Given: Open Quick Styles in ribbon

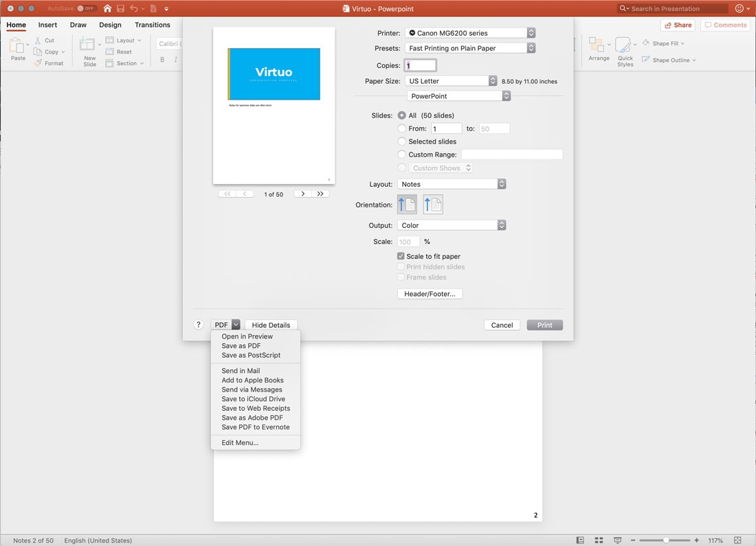Looking at the screenshot, I should pyautogui.click(x=625, y=52).
